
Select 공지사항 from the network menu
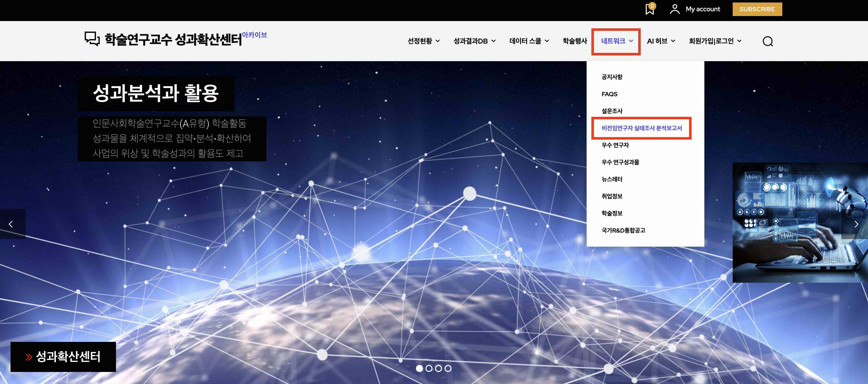612,77
